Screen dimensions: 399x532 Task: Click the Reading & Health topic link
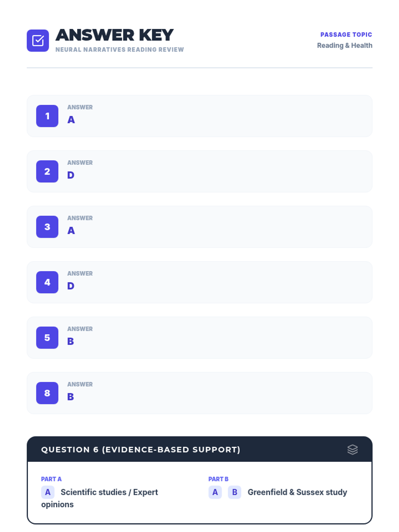point(344,46)
